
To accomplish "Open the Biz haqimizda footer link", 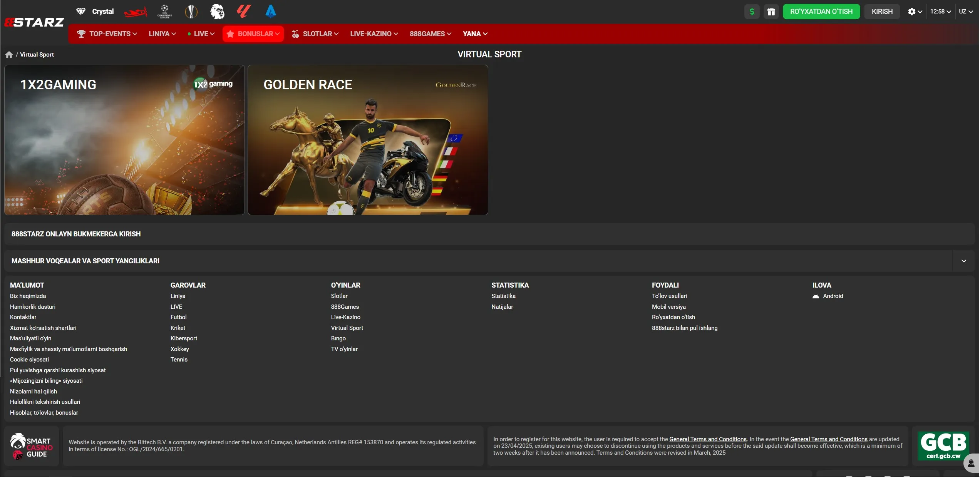I will click(28, 296).
